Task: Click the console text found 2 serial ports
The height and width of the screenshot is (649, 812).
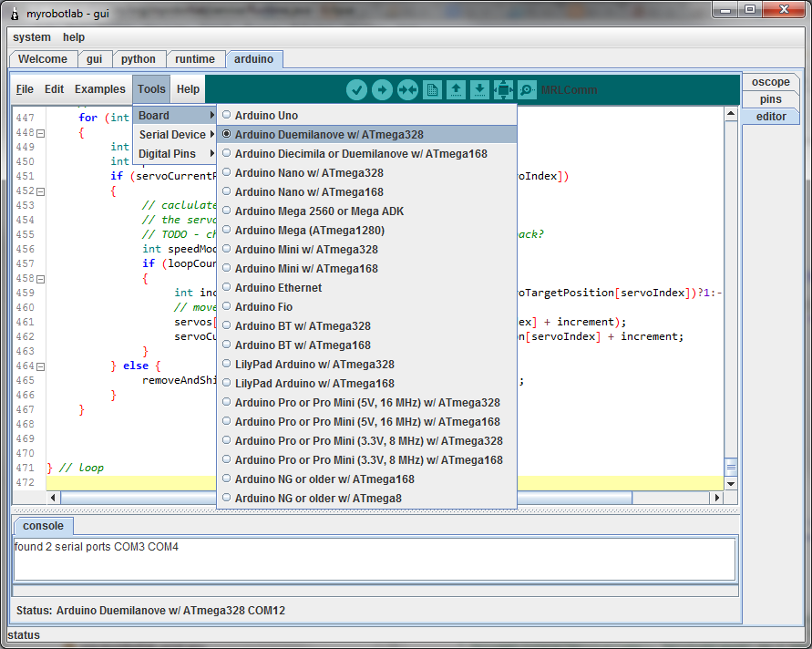Action: (x=97, y=546)
